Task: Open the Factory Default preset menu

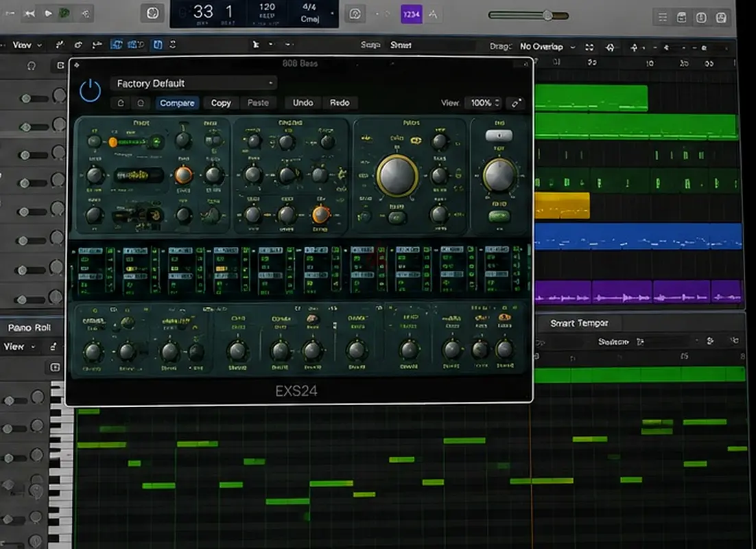Action: (193, 84)
